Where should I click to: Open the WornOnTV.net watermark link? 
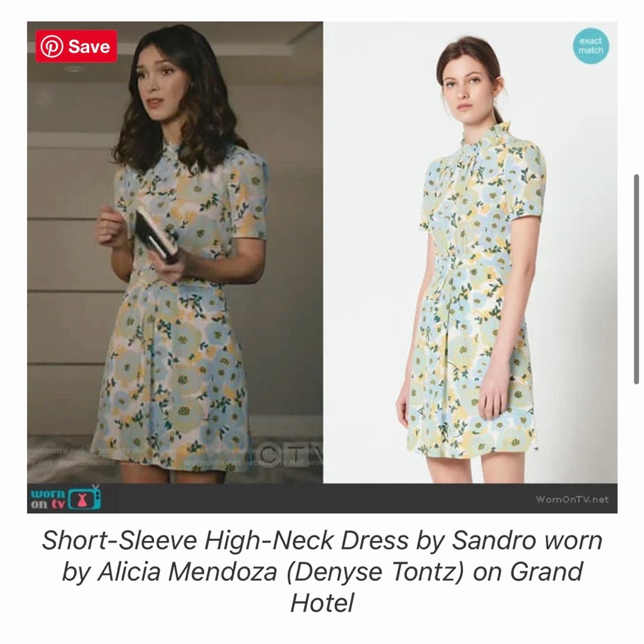[x=572, y=500]
